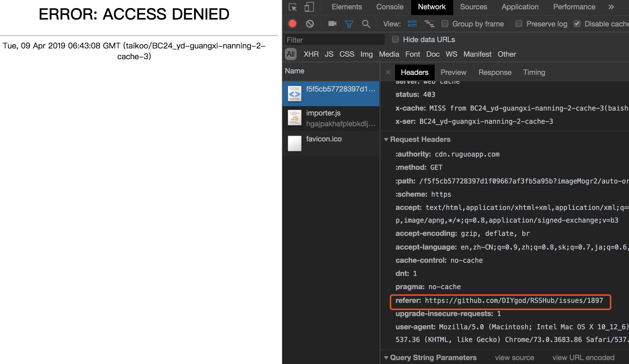Viewport: 629px width, 364px height.
Task: Click the pragma no-cache value
Action: [x=444, y=287]
